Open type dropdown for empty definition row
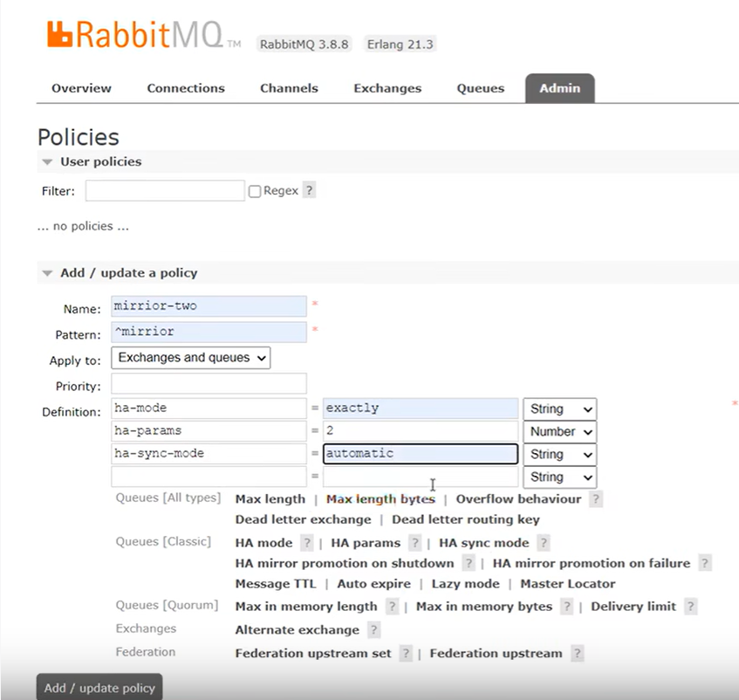739x700 pixels. click(x=560, y=477)
